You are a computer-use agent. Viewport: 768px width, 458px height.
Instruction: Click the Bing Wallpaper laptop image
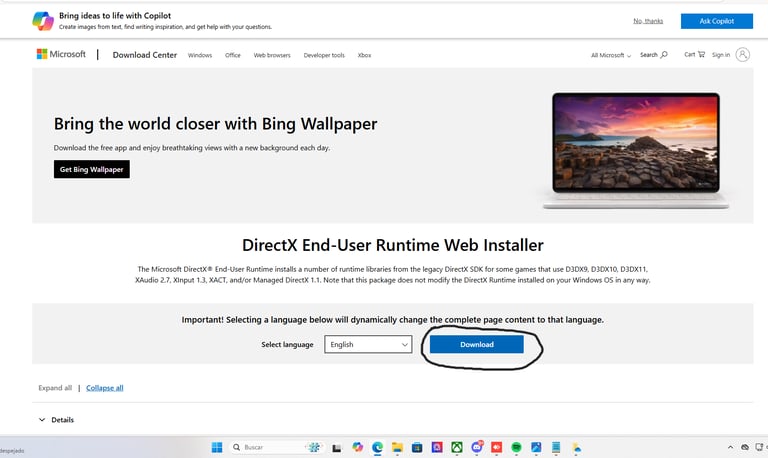click(x=636, y=150)
